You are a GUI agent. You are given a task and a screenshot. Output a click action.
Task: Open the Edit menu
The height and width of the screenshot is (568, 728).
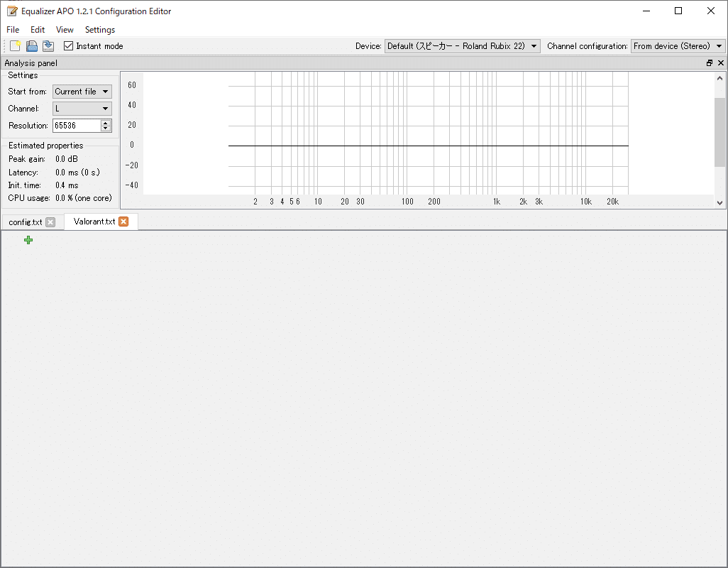click(38, 30)
